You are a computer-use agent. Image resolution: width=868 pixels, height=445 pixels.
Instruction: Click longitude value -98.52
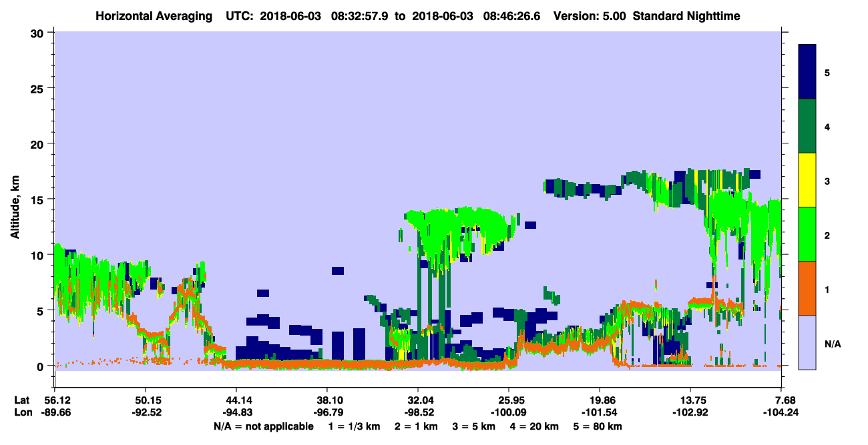(x=418, y=412)
